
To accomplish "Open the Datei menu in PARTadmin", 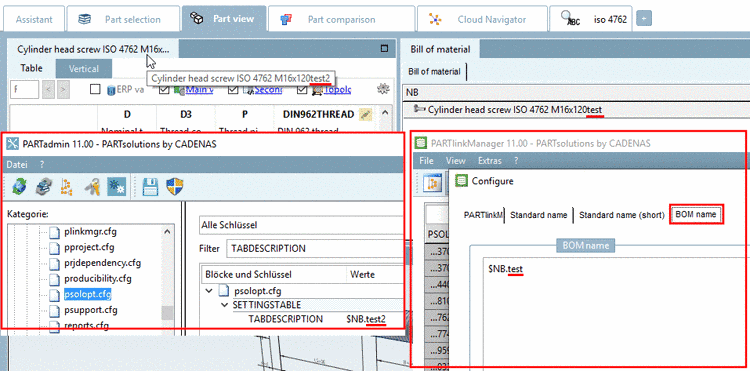I will point(17,164).
